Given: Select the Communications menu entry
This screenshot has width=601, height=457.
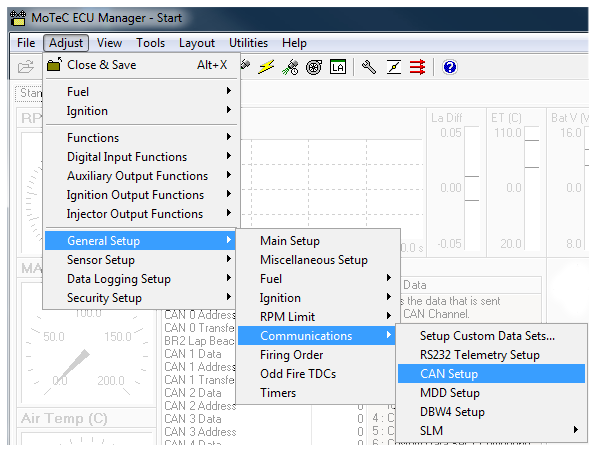Looking at the screenshot, I should click(x=318, y=336).
